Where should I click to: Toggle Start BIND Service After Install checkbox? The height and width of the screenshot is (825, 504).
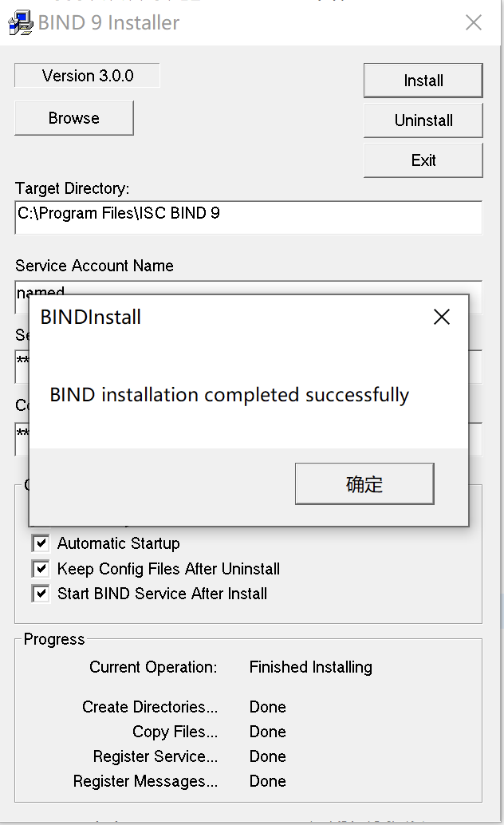click(41, 594)
